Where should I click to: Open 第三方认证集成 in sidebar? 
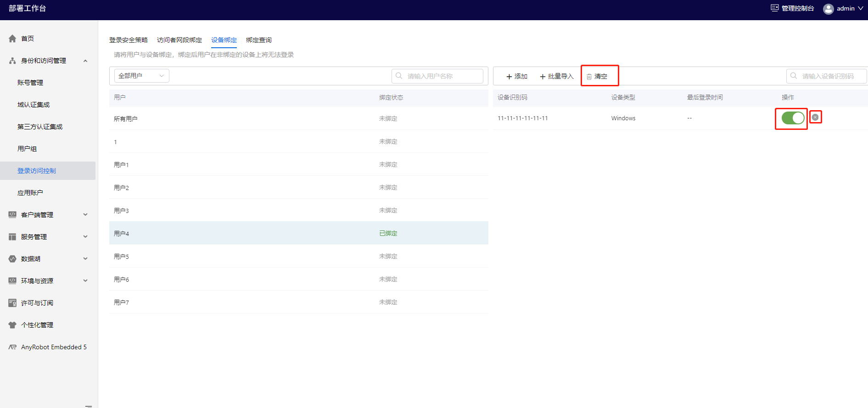[x=40, y=127]
